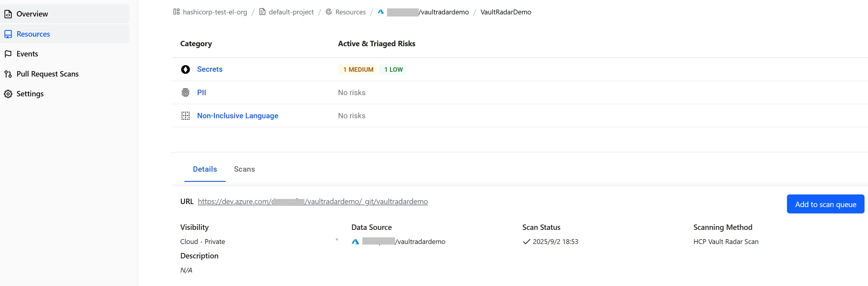Image resolution: width=868 pixels, height=286 pixels.
Task: Open the Overview page
Action: [65, 14]
